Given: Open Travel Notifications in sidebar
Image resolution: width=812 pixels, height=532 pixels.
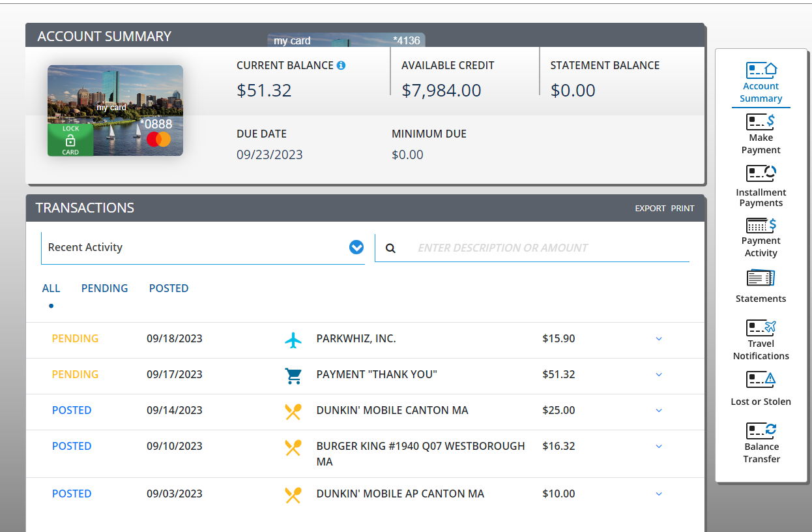Looking at the screenshot, I should tap(761, 327).
